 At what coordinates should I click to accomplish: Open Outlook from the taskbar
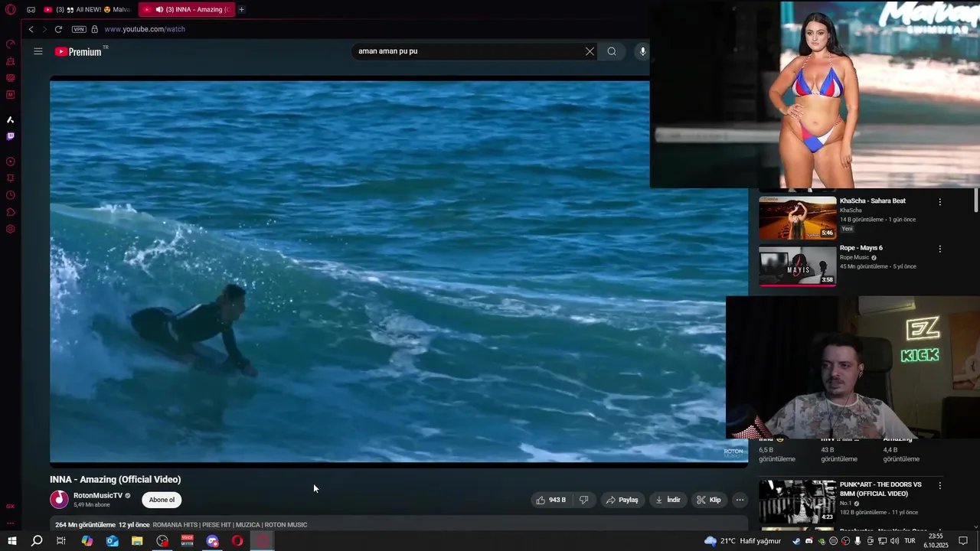[113, 541]
